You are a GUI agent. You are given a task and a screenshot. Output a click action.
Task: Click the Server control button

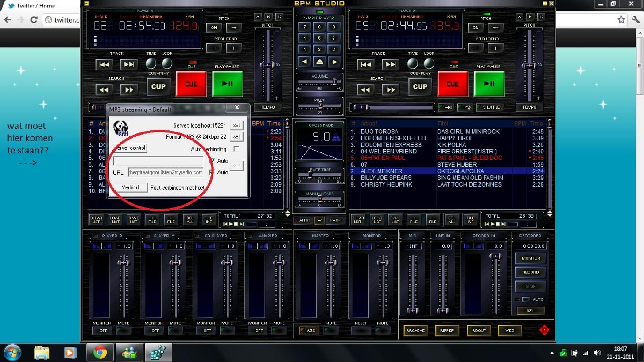point(130,147)
